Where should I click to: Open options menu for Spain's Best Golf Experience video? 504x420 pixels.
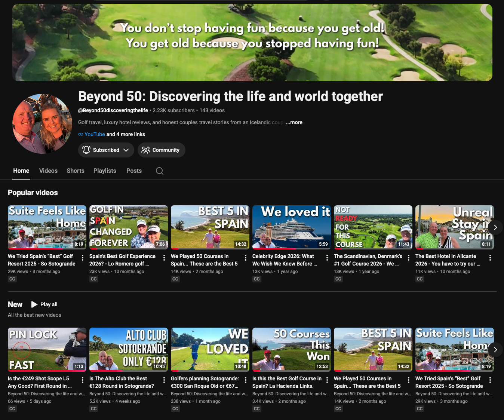coord(164,258)
